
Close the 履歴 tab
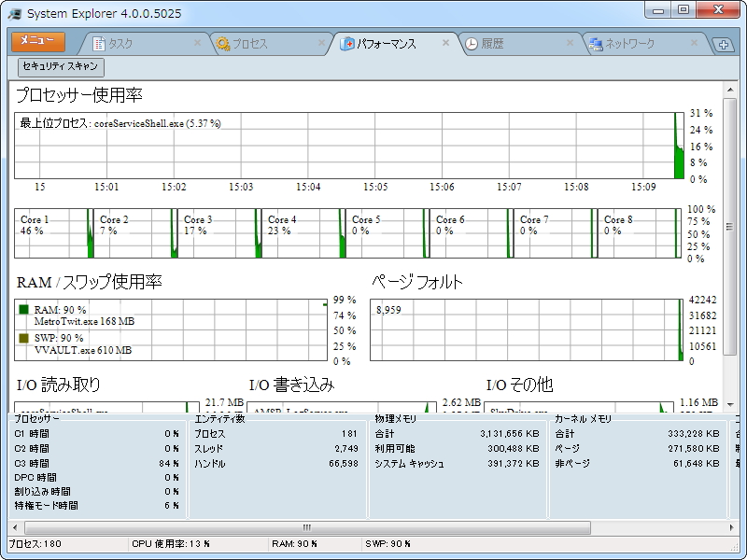[x=570, y=43]
